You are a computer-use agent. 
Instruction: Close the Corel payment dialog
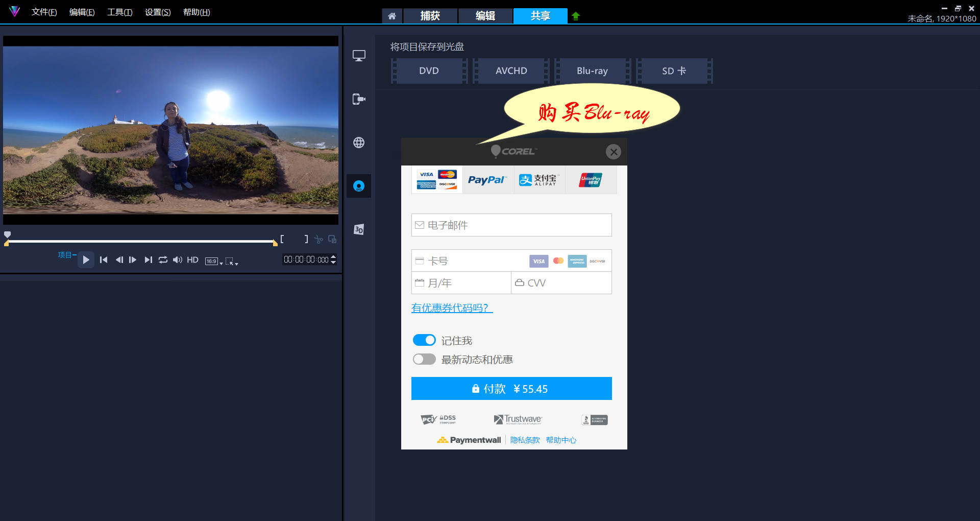click(614, 152)
